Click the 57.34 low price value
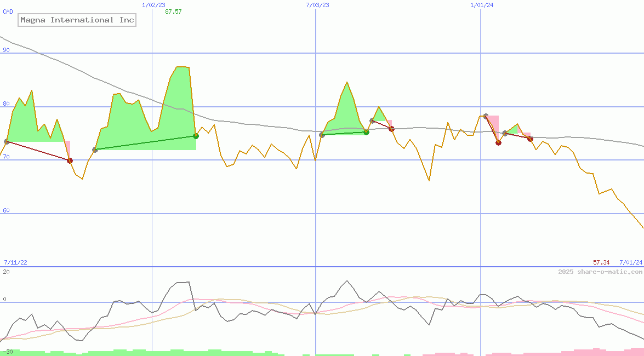644x356 pixels. point(601,262)
